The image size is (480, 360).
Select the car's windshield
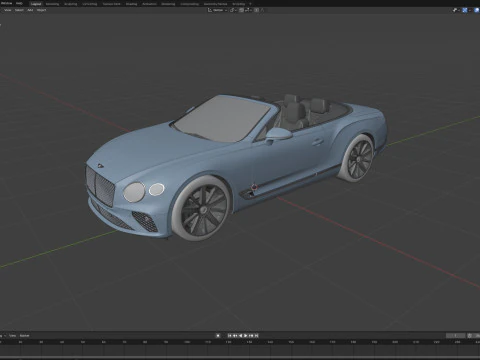[223, 118]
